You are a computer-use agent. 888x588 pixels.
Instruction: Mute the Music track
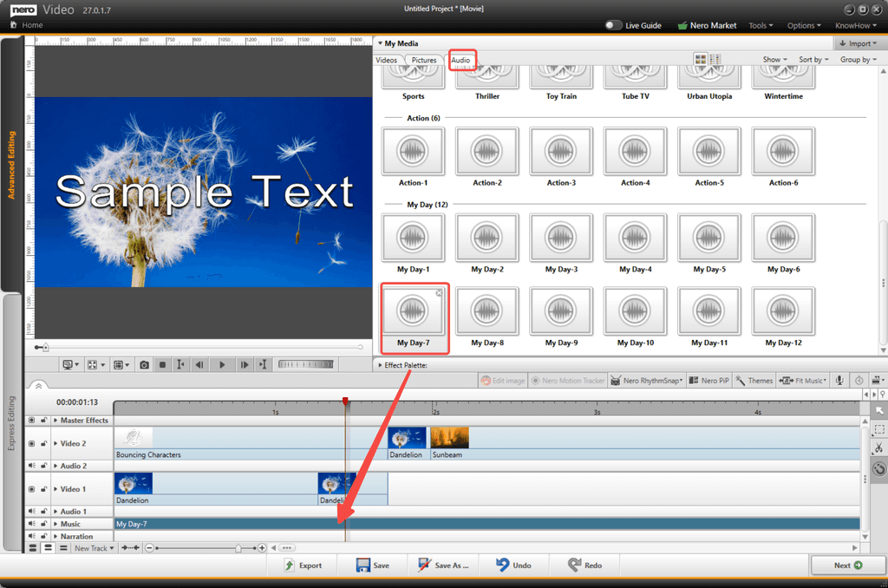tap(32, 524)
